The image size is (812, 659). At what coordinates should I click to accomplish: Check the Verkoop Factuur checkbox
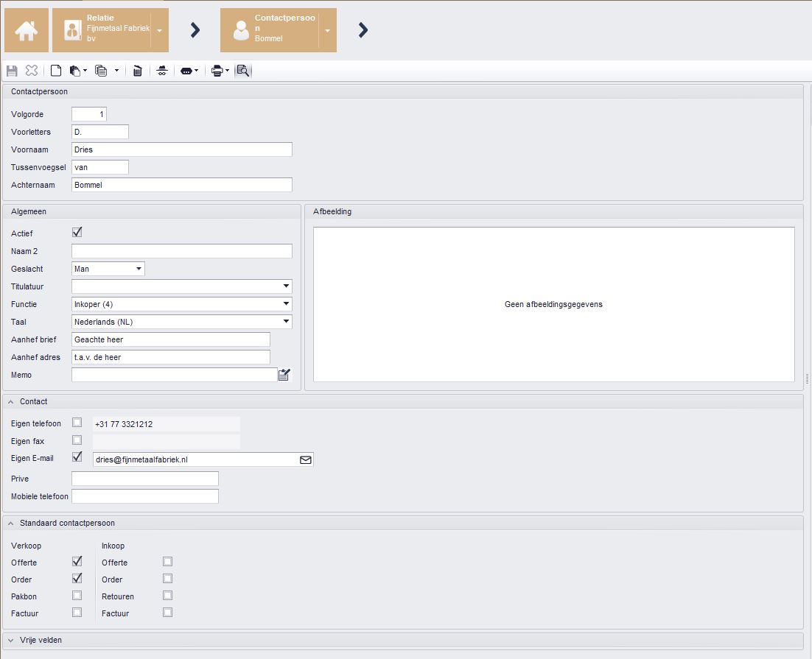pos(77,613)
